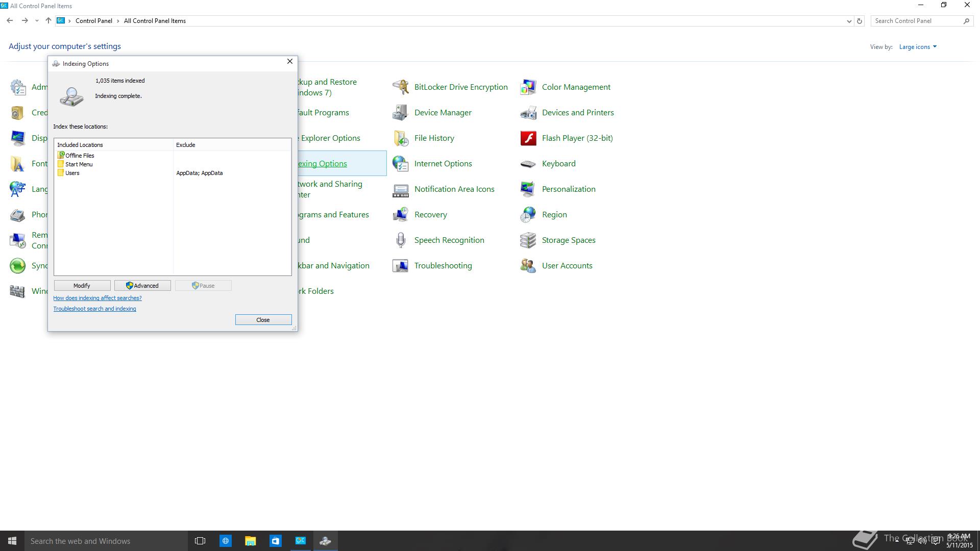
Task: Open the User Accounts icon
Action: (x=528, y=266)
